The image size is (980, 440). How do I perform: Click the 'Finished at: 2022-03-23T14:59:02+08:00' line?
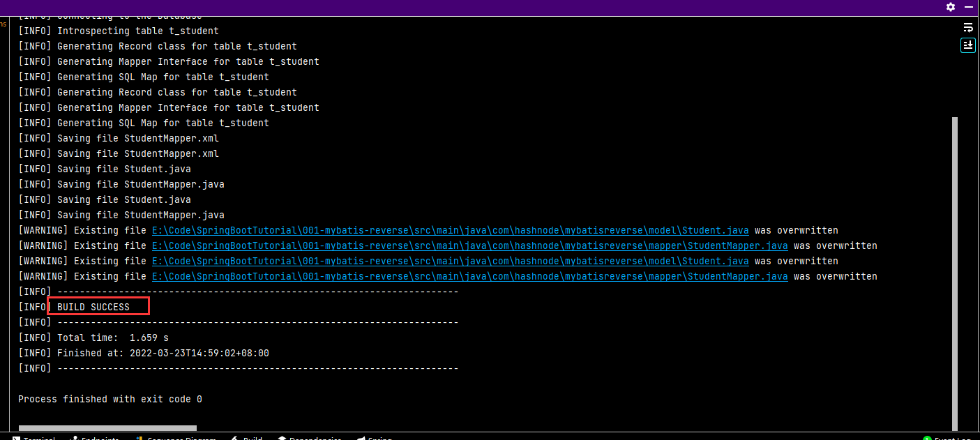(x=144, y=353)
